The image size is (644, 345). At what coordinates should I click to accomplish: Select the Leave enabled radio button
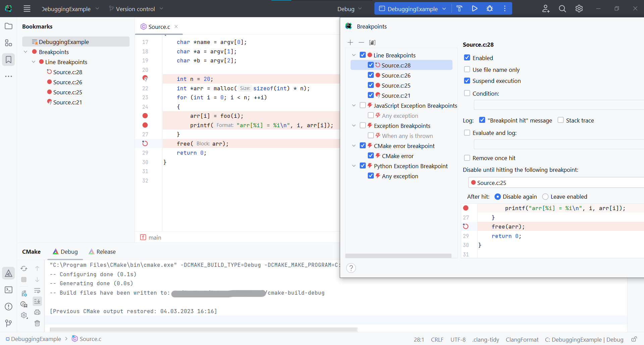click(545, 197)
